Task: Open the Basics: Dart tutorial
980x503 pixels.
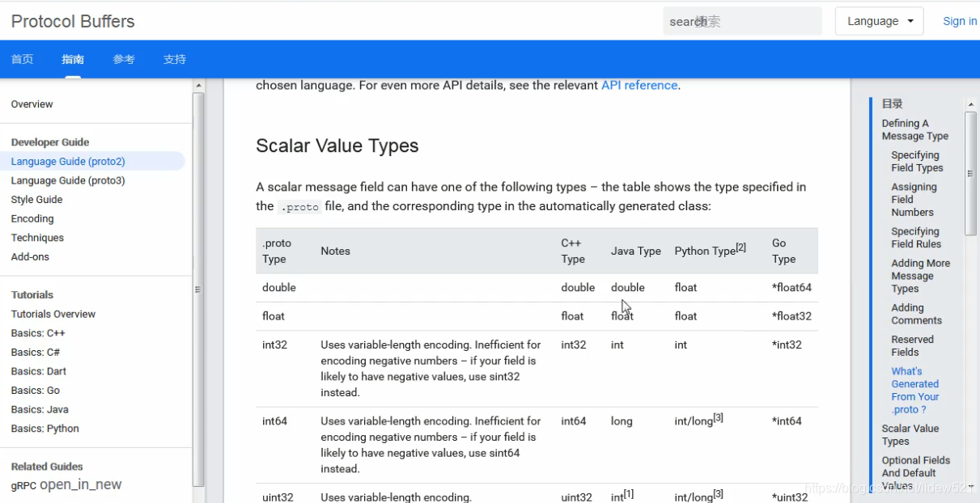Action: [x=39, y=371]
